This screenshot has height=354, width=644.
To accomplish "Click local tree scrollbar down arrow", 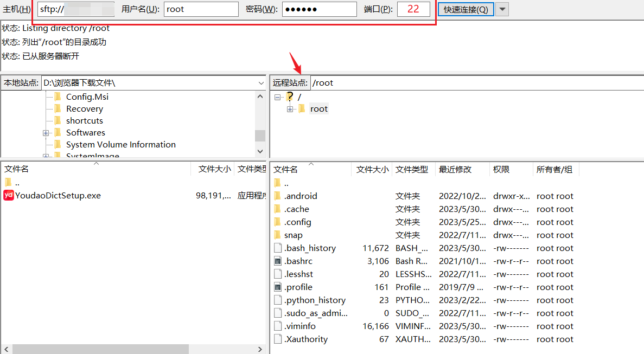I will pyautogui.click(x=260, y=151).
